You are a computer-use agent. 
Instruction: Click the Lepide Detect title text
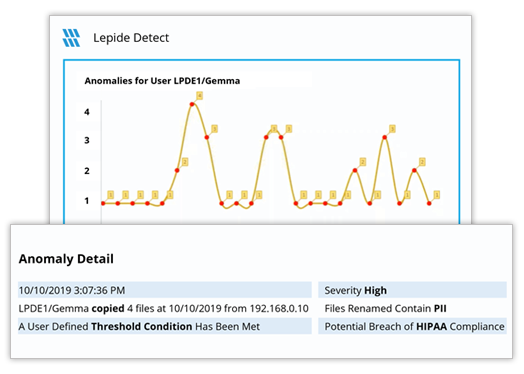[x=131, y=38]
